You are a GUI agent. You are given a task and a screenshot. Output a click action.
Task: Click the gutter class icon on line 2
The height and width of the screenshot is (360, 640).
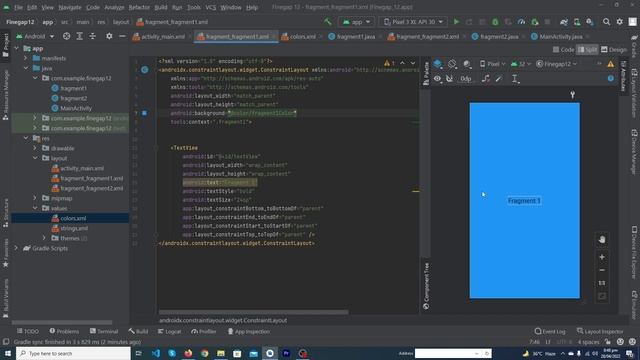click(x=144, y=70)
